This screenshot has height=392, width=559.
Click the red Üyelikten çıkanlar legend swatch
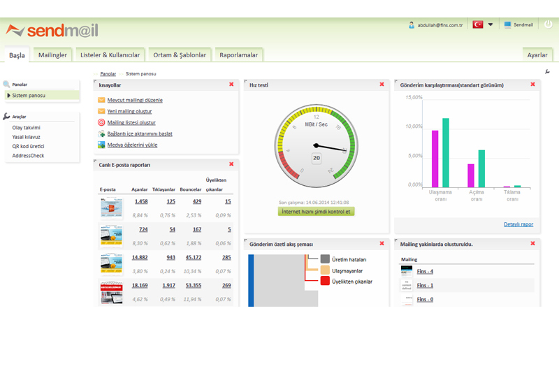pos(325,281)
